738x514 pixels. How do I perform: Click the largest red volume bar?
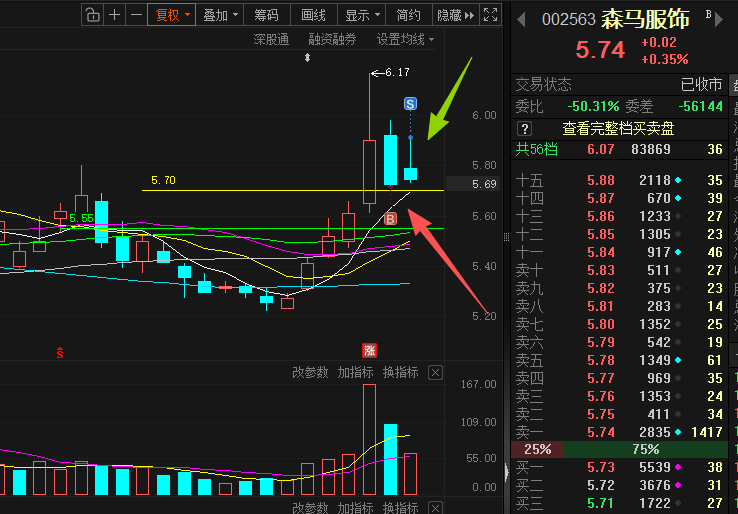pos(369,440)
